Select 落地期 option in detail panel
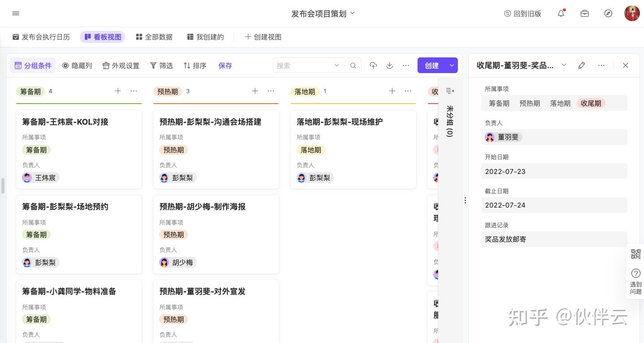The width and height of the screenshot is (644, 343). pos(560,103)
